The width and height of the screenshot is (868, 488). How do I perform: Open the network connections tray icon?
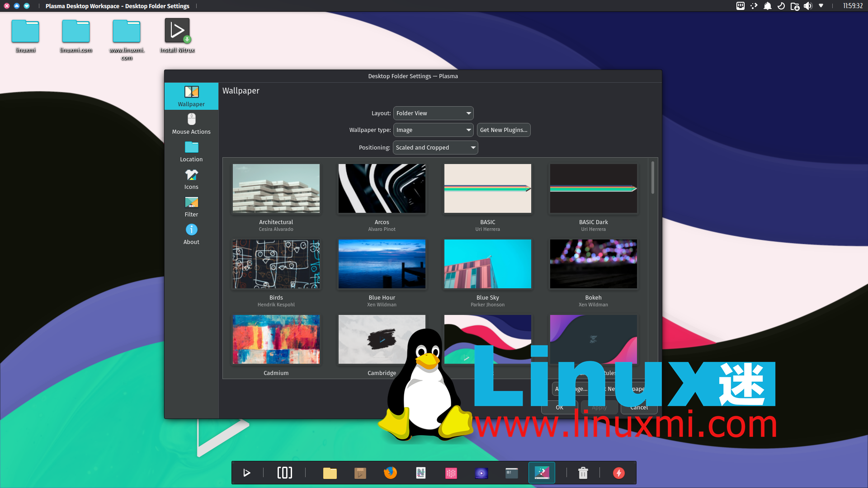(740, 6)
